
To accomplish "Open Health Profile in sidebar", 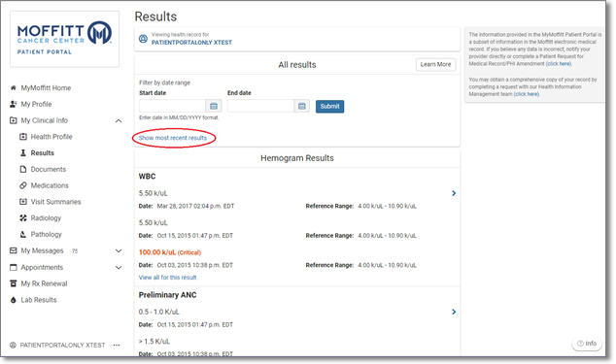I will (51, 137).
